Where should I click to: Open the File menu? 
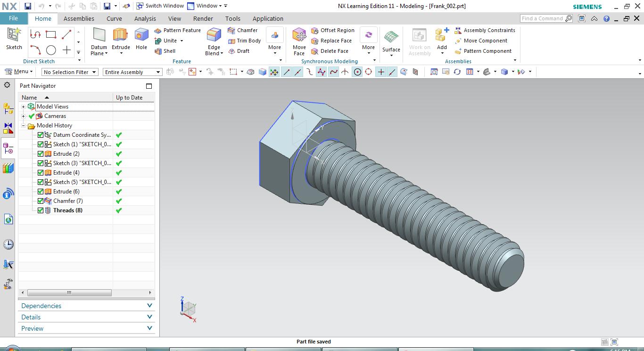(13, 18)
